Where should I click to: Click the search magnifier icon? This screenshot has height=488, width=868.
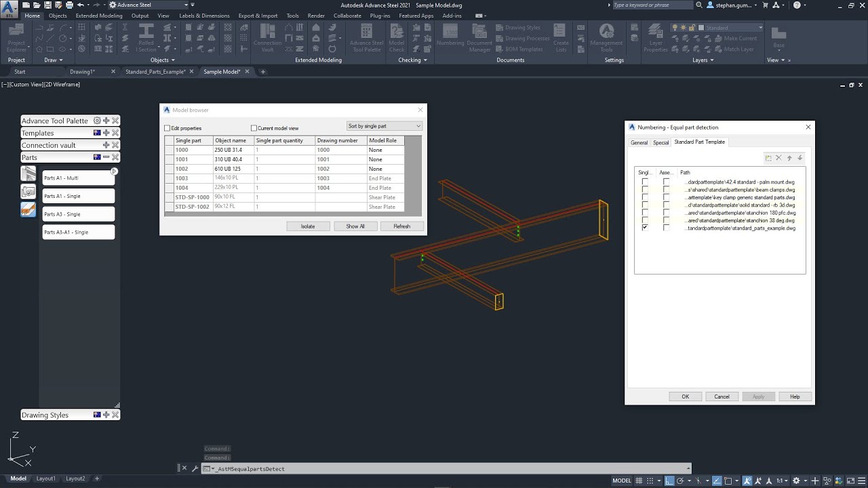pos(699,5)
